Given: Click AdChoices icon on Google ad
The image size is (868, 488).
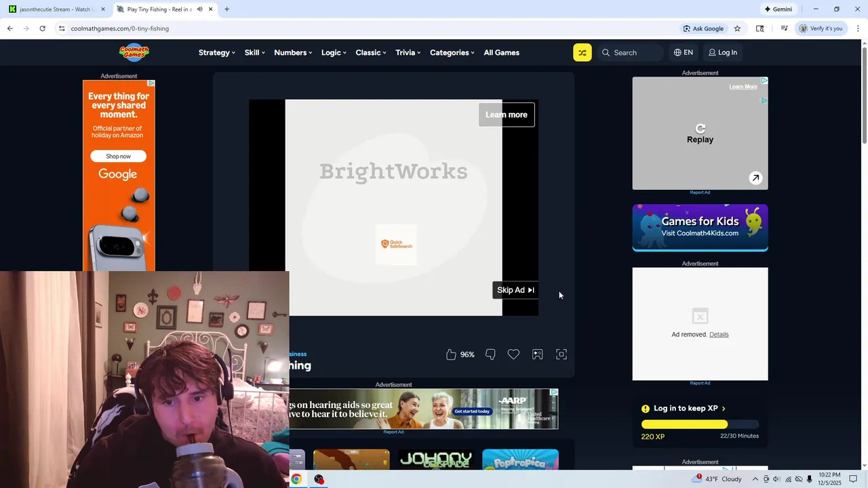Looking at the screenshot, I should (x=151, y=83).
